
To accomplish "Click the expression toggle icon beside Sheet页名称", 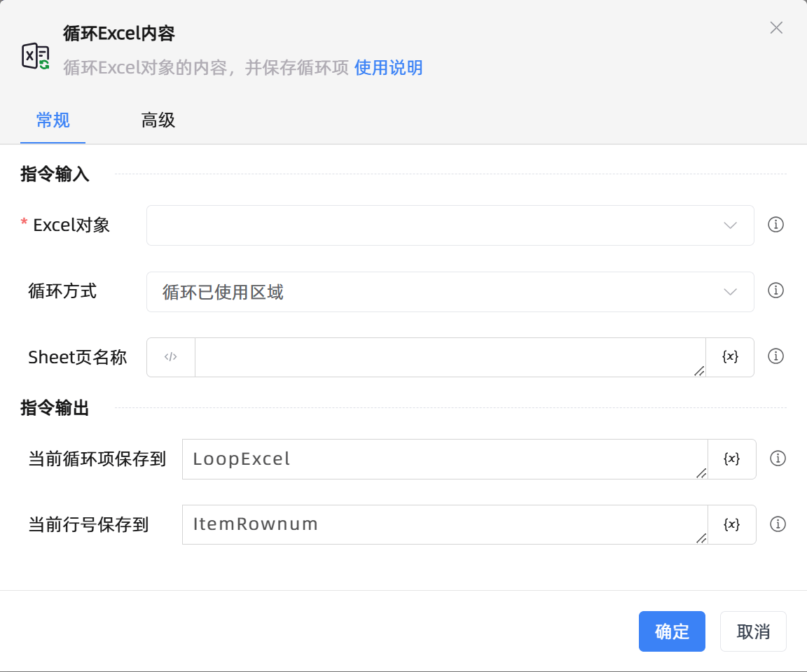I will 170,357.
